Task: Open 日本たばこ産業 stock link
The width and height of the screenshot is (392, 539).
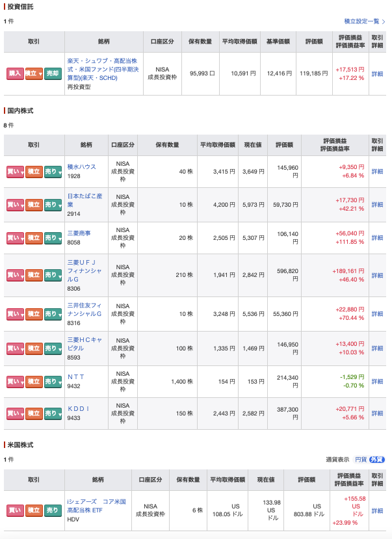Action: click(85, 200)
